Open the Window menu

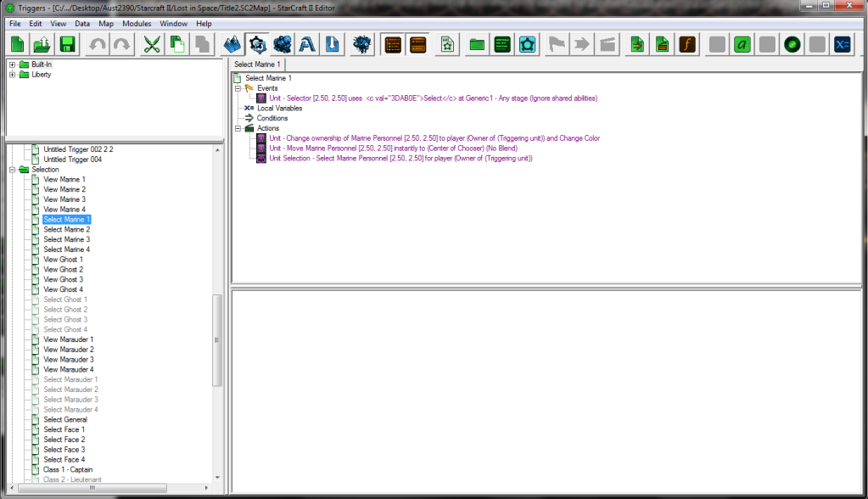173,24
